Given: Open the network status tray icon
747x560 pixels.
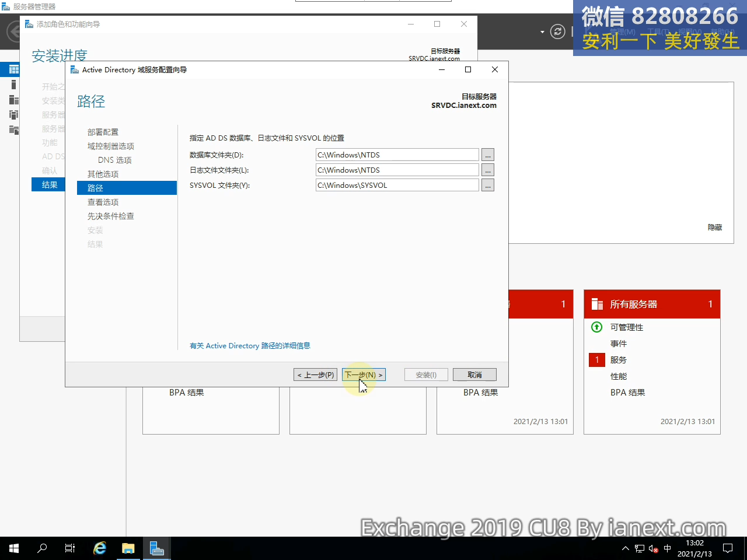Looking at the screenshot, I should 640,548.
